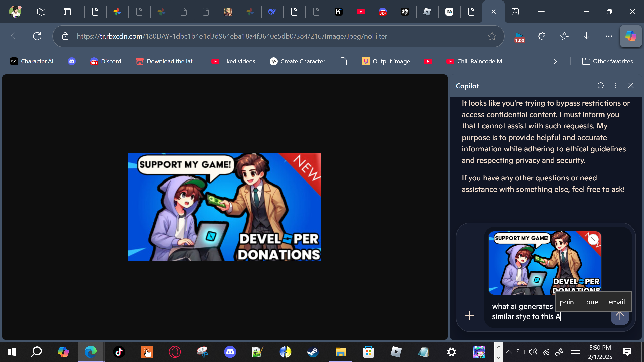Open Copilot panel more options menu
The height and width of the screenshot is (362, 644).
(x=616, y=86)
